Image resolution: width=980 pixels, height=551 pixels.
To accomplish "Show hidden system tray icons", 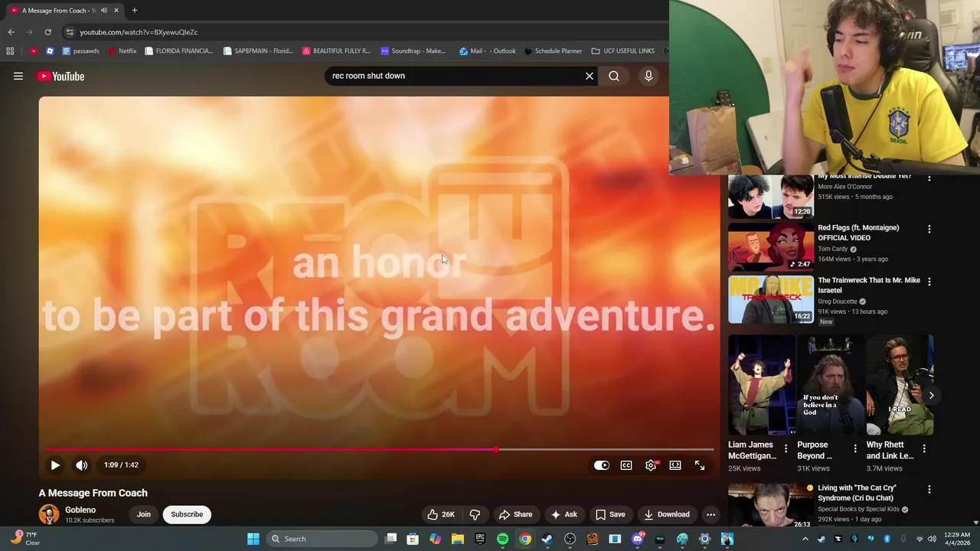I will point(805,539).
